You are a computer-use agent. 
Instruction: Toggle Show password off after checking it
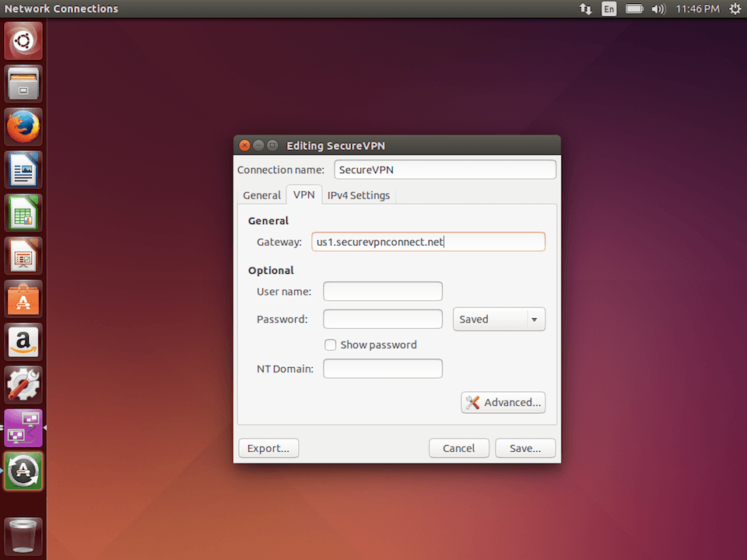[x=330, y=345]
